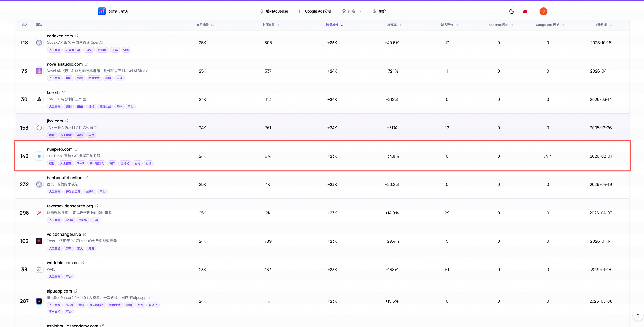644x327 pixels.
Task: Click the aipuapp.com favicon
Action: click(39, 301)
